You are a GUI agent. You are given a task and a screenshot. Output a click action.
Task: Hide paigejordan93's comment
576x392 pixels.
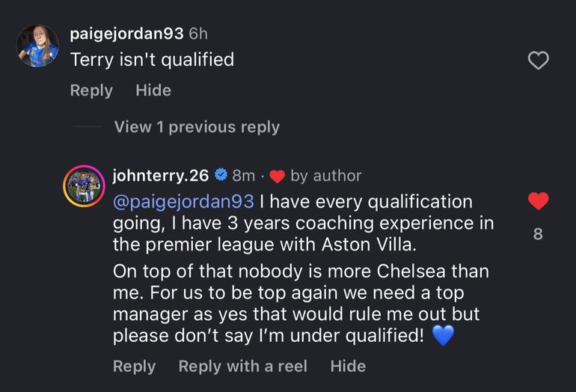tap(153, 91)
